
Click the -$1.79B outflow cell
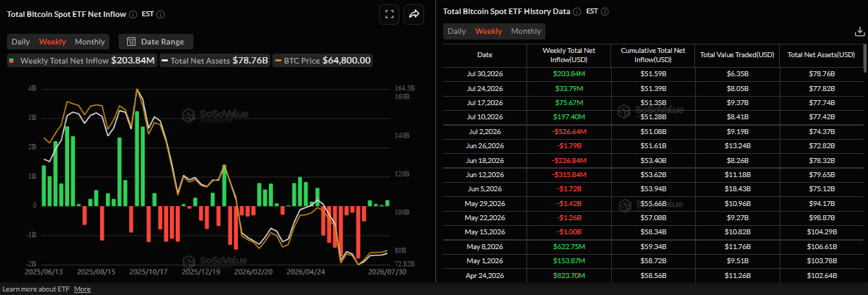(x=569, y=145)
